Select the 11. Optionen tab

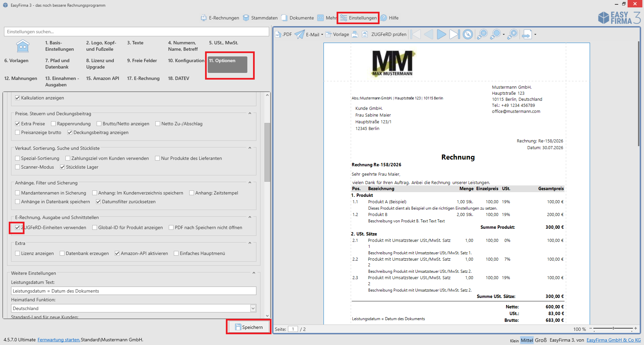click(228, 64)
